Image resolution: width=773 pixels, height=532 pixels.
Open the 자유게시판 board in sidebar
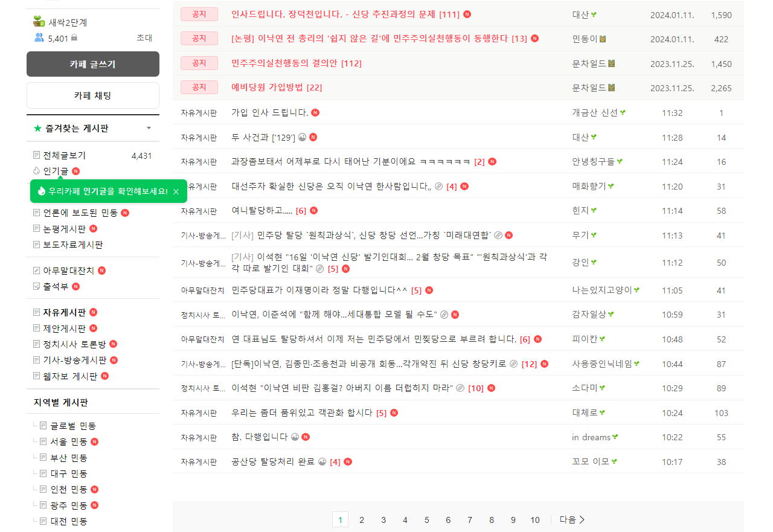click(x=63, y=313)
